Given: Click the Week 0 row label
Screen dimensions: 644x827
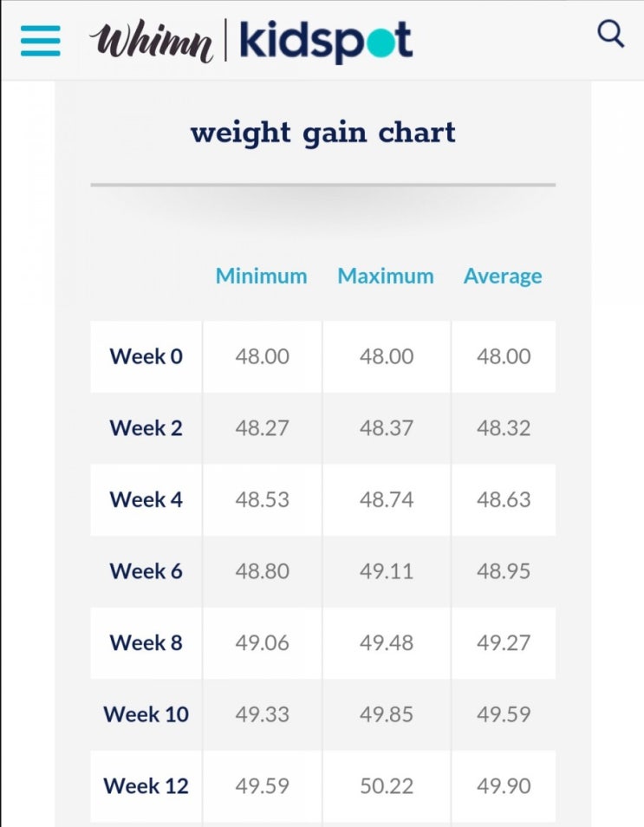Looking at the screenshot, I should 146,356.
